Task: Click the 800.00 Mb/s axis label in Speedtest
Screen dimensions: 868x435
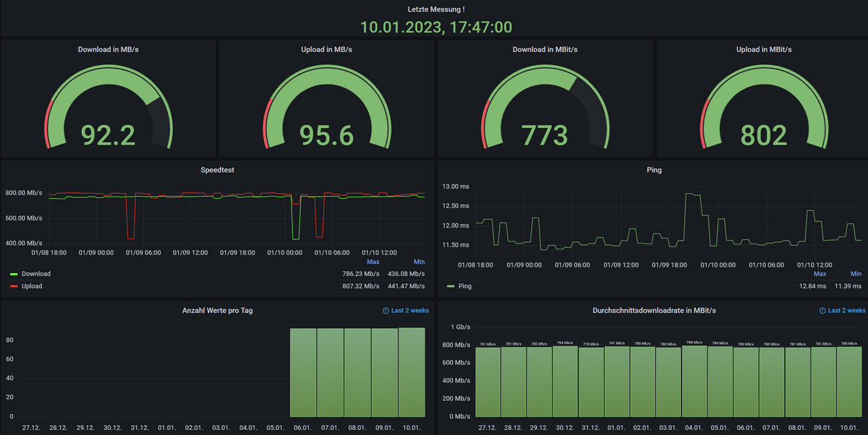Action: point(25,193)
